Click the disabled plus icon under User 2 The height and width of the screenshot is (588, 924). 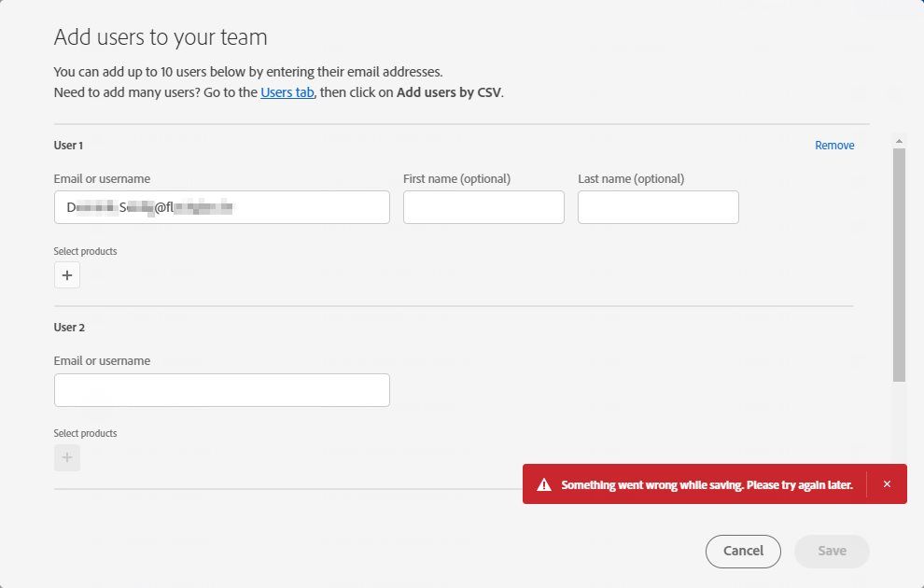67,457
